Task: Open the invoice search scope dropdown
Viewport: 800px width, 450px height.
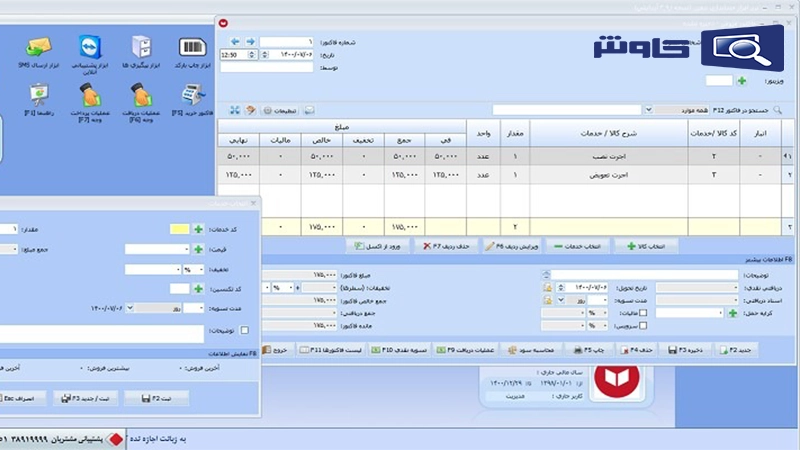Action: pyautogui.click(x=648, y=110)
